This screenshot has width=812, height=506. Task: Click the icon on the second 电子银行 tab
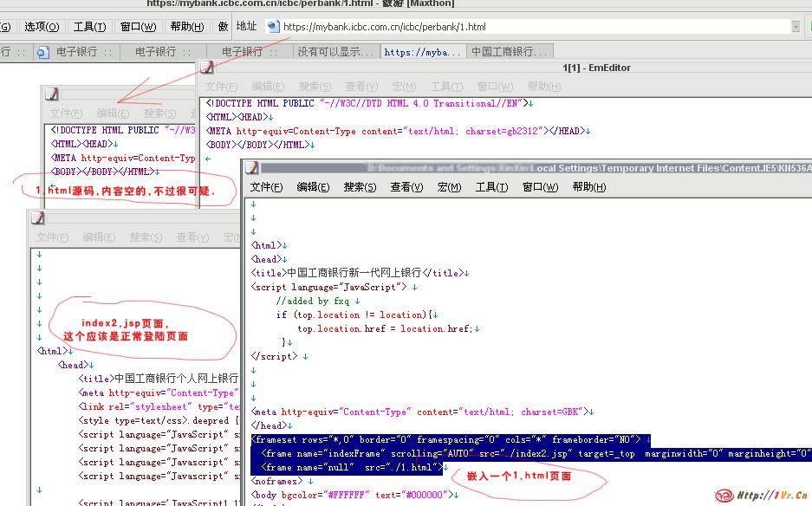[x=42, y=52]
